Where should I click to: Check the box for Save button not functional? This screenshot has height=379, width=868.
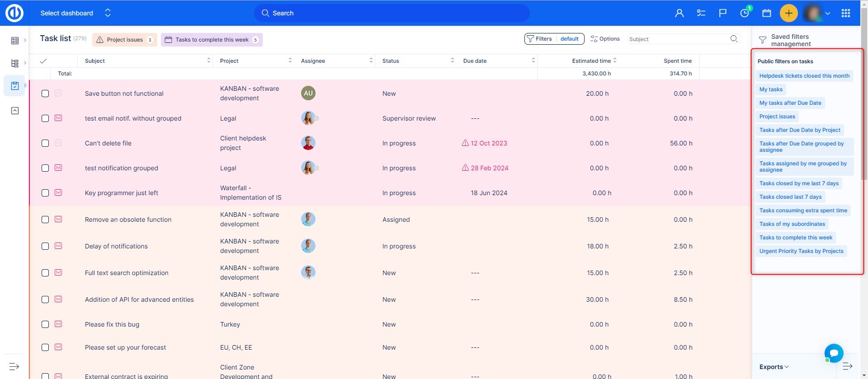pyautogui.click(x=45, y=94)
